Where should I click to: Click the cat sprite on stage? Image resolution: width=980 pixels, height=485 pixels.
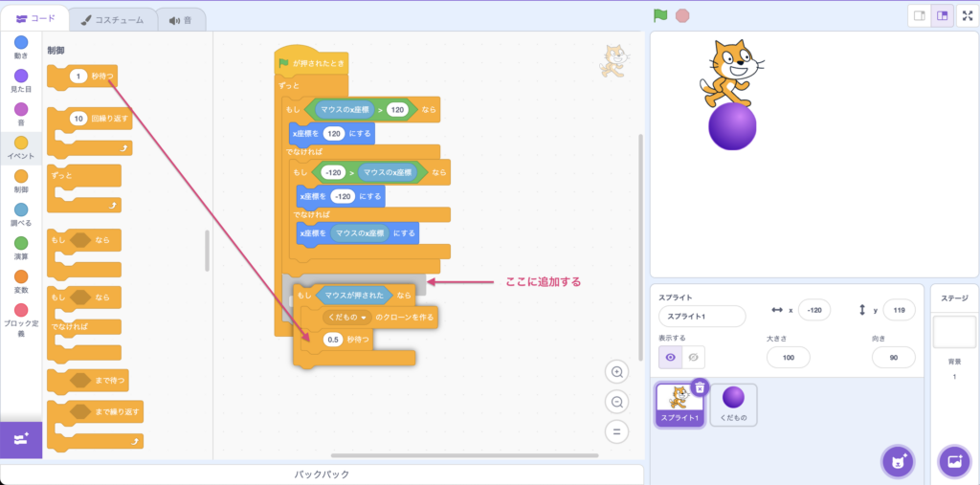tap(731, 72)
